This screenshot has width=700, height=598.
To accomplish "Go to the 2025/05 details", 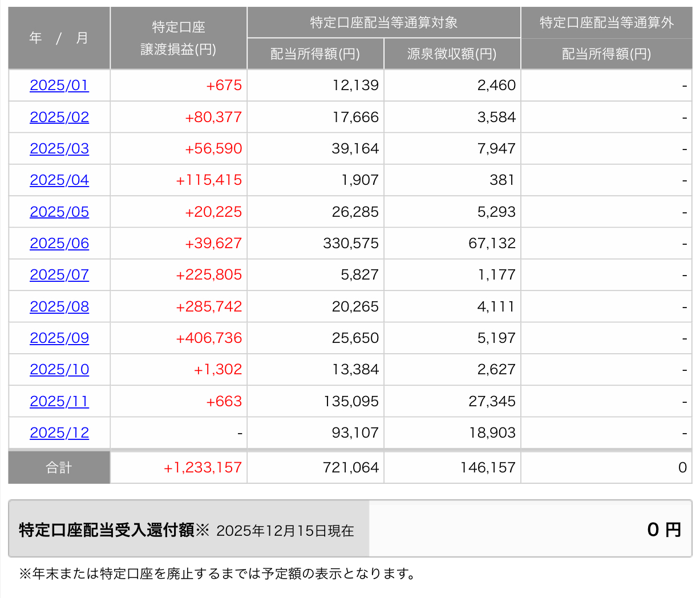I will (59, 212).
